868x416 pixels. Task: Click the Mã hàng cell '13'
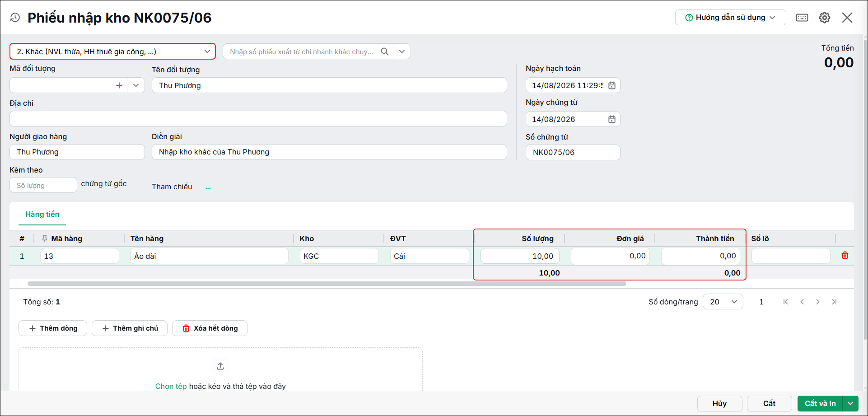[79, 256]
